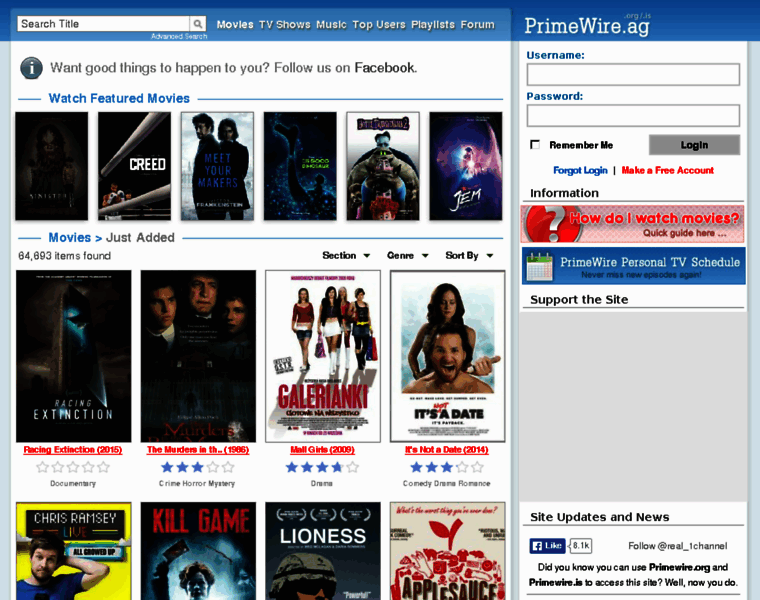Open the Hotel Transylvania 2 featured poster
Image resolution: width=760 pixels, height=600 pixels.
click(383, 166)
